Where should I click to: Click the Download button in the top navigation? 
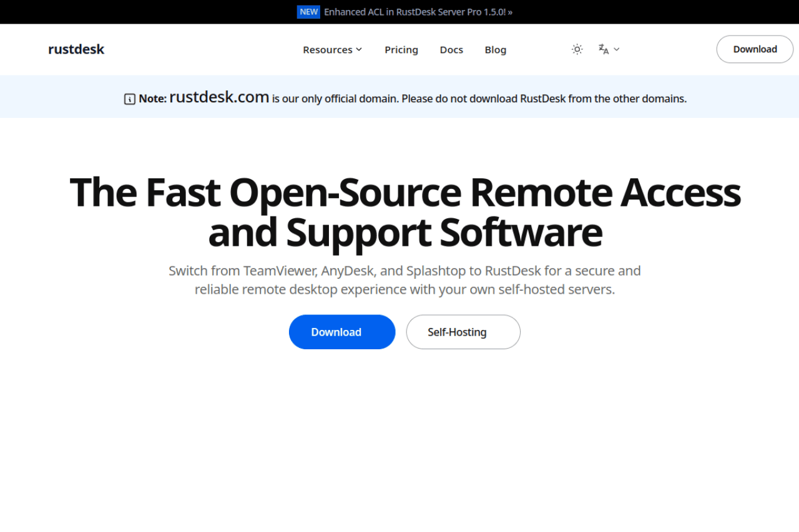click(x=755, y=49)
